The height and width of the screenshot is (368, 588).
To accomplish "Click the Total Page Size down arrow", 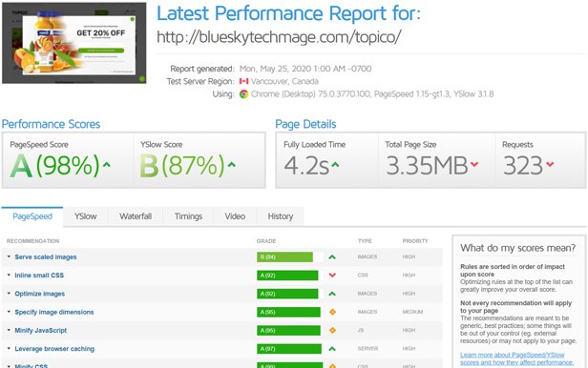I will coord(474,164).
